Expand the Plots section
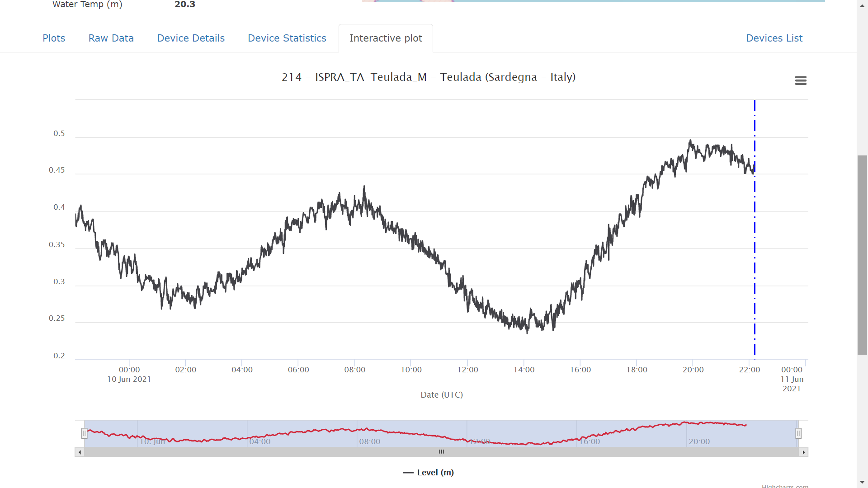Viewport: 868px width, 488px height. (54, 38)
